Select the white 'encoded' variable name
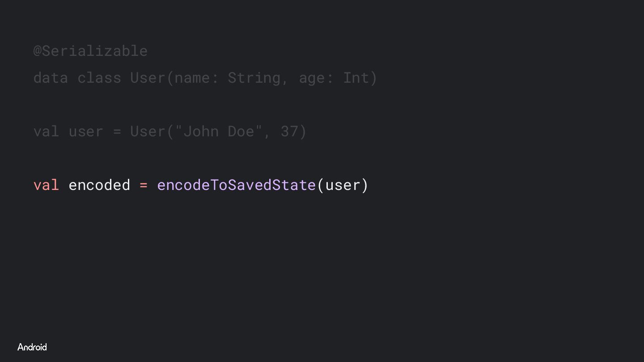The image size is (644, 362). click(x=99, y=185)
